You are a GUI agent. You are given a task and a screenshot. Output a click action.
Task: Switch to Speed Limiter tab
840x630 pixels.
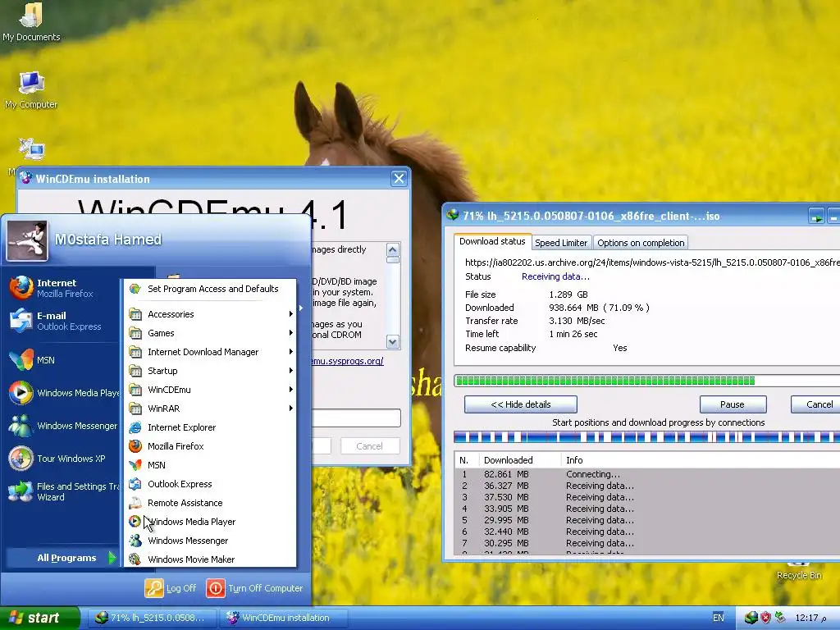pos(561,243)
